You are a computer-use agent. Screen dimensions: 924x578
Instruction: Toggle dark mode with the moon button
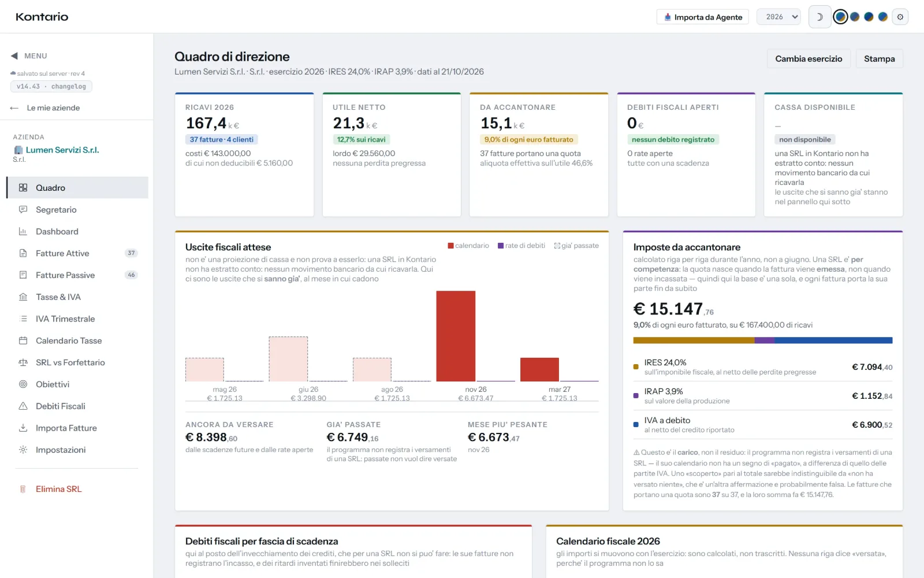[x=819, y=17]
